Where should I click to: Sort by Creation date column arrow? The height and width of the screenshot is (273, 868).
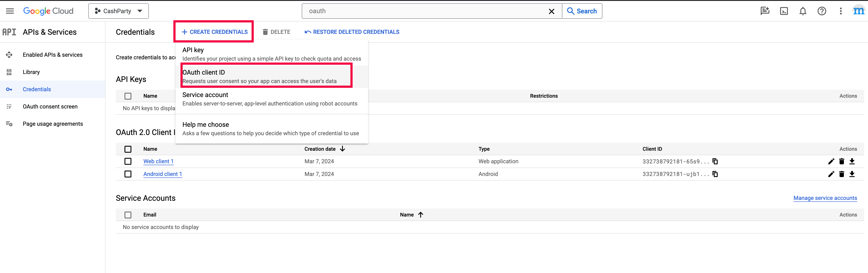pos(342,149)
